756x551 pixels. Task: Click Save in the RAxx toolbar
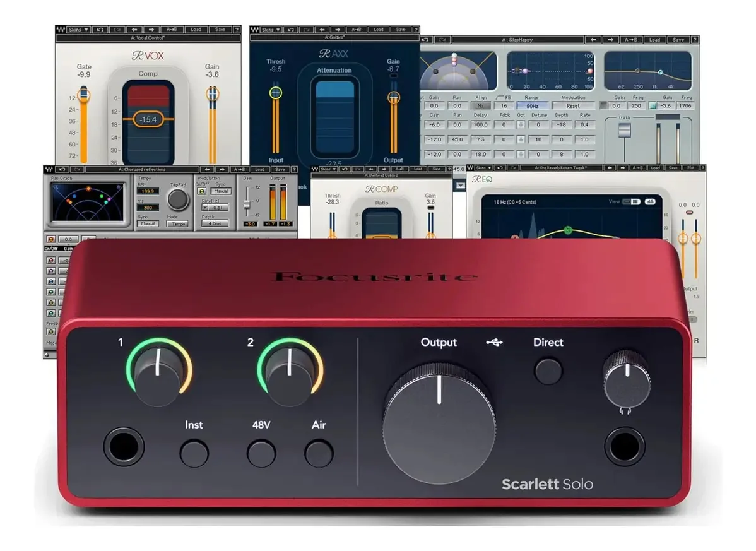[401, 30]
